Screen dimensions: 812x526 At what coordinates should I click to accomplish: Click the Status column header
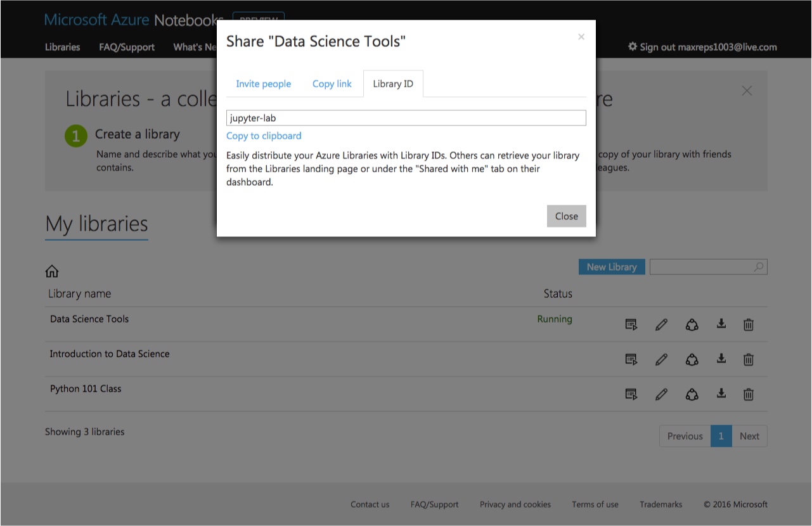point(558,293)
